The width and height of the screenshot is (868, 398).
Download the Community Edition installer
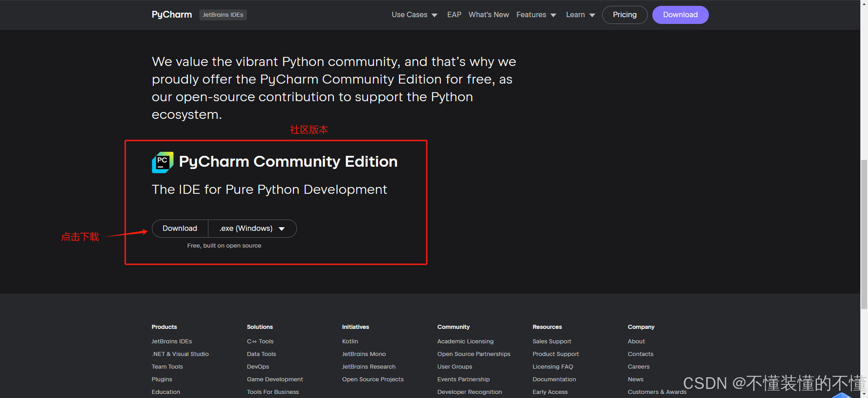(x=180, y=229)
